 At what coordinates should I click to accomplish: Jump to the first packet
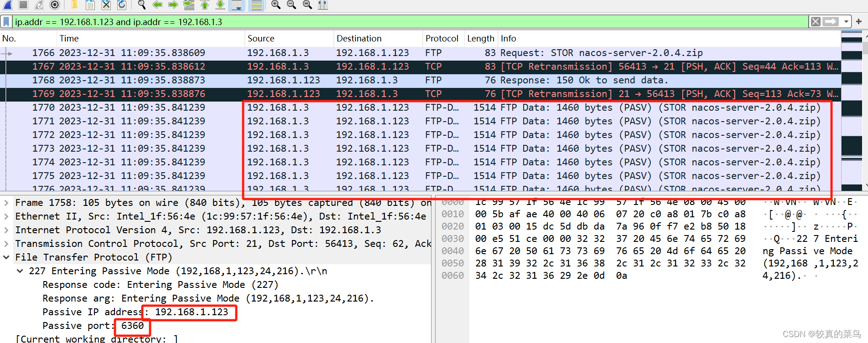point(205,5)
